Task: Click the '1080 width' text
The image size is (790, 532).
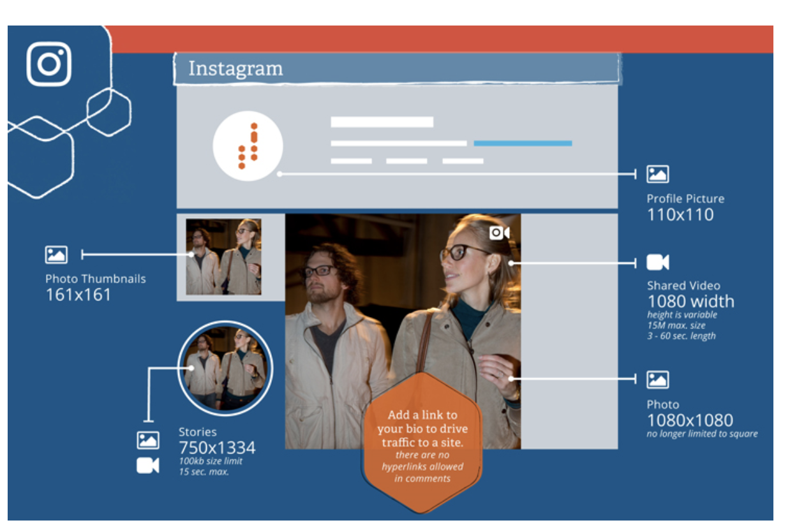Action: click(x=690, y=301)
